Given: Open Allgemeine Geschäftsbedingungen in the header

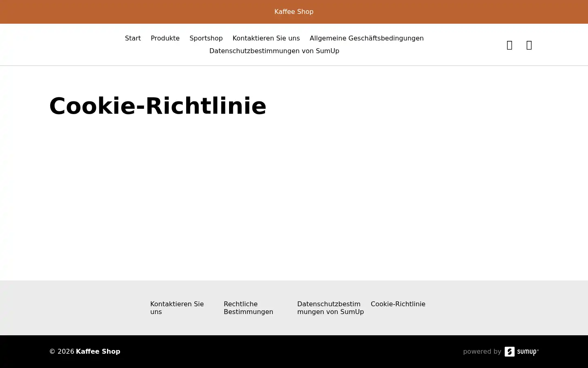Looking at the screenshot, I should (366, 38).
